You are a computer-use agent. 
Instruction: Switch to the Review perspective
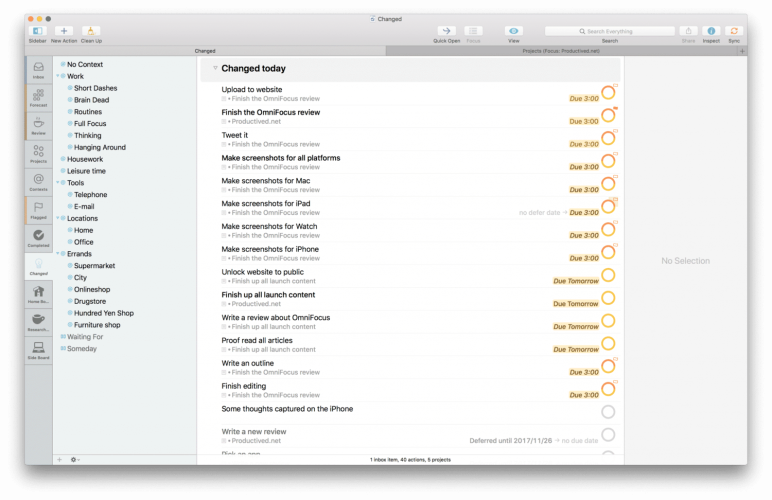pyautogui.click(x=38, y=126)
